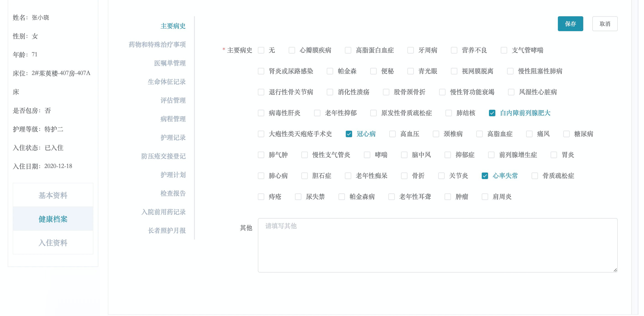644x316 pixels.
Task: Tick the 痛风 checkbox
Action: (529, 134)
